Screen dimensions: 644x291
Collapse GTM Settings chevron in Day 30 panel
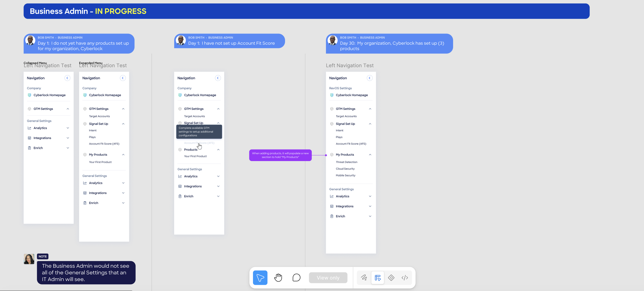(370, 109)
